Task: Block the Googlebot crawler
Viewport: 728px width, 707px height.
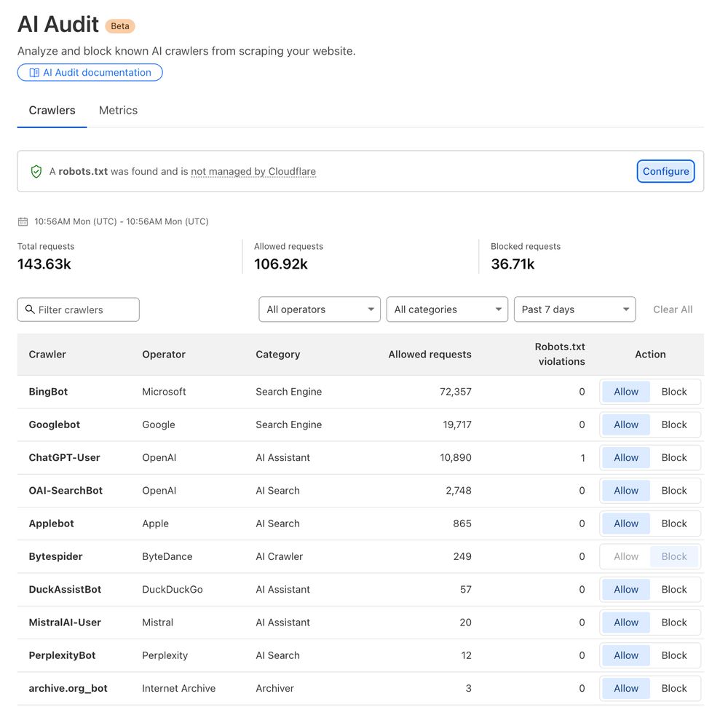Action: (x=673, y=424)
